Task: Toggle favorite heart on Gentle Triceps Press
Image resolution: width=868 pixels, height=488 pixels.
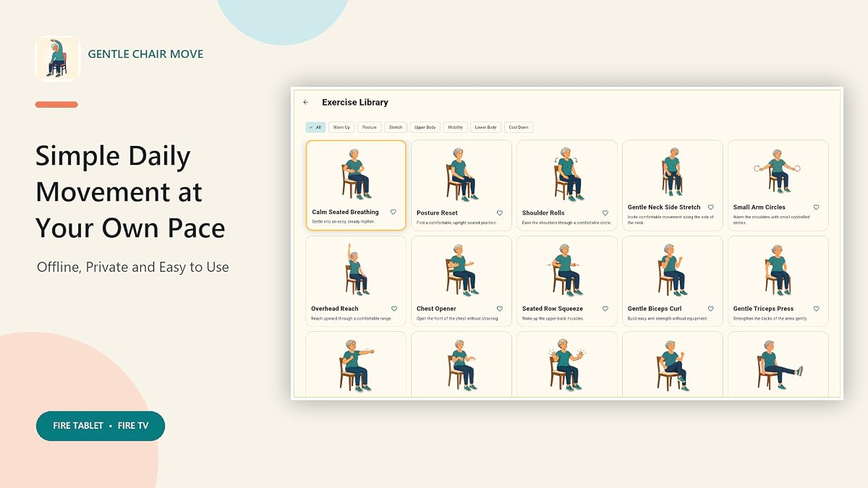Action: [816, 309]
